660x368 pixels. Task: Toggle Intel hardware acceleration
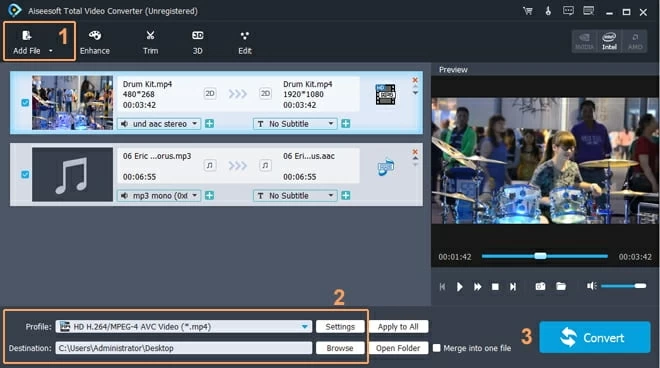pos(609,41)
